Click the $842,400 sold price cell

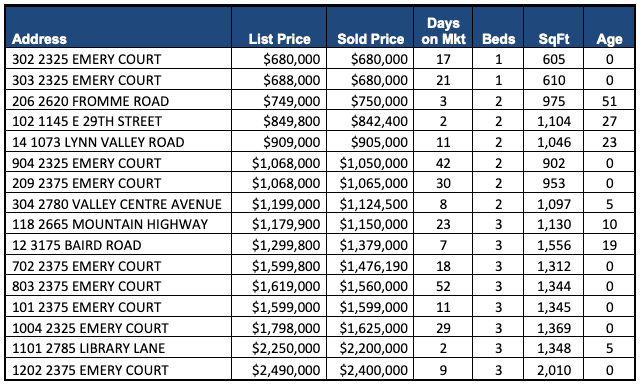pyautogui.click(x=370, y=121)
